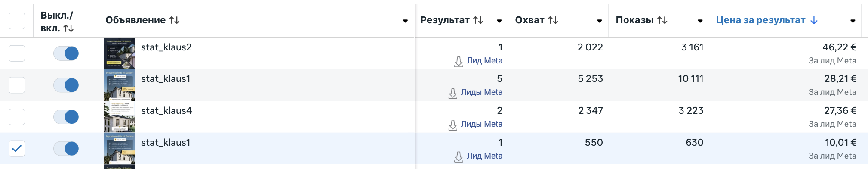
Task: Sort by Охват column arrows icon
Action: click(x=553, y=20)
